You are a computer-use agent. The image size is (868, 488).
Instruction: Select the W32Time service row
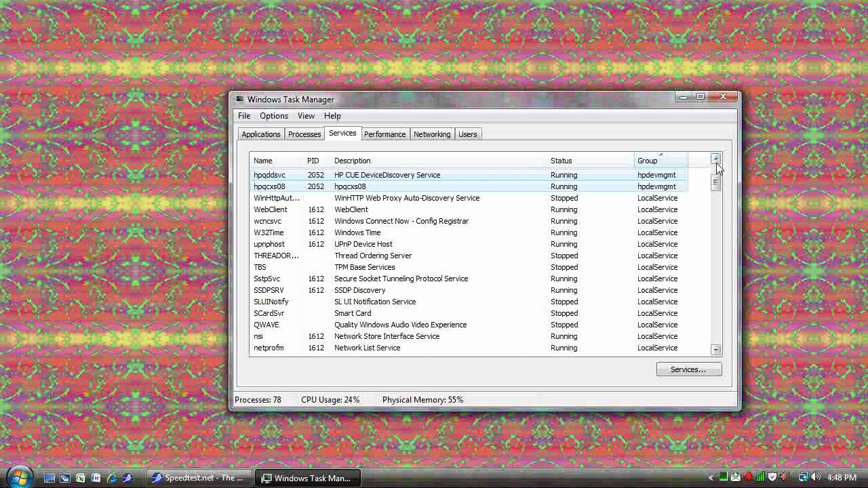click(x=469, y=232)
